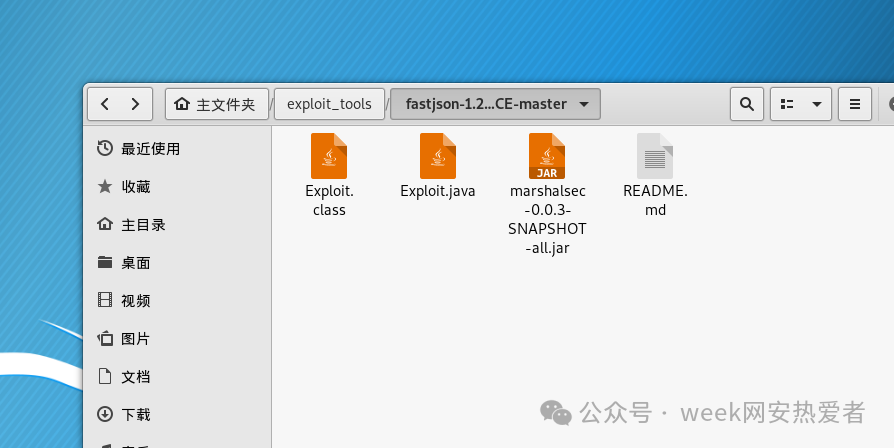Select the Exploit.java file icon

click(438, 156)
